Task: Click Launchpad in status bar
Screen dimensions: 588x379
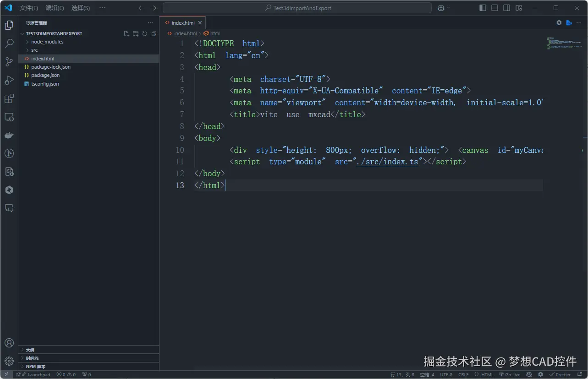Action: [x=33, y=374]
